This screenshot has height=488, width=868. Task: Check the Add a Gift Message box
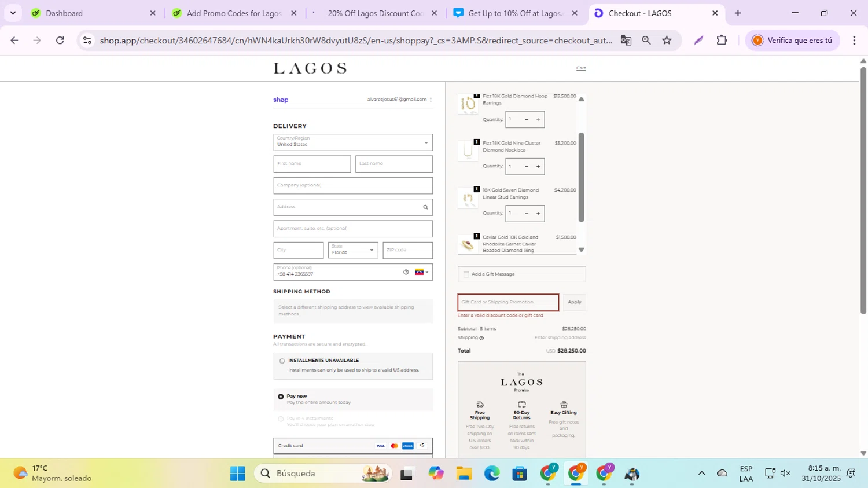pos(466,274)
